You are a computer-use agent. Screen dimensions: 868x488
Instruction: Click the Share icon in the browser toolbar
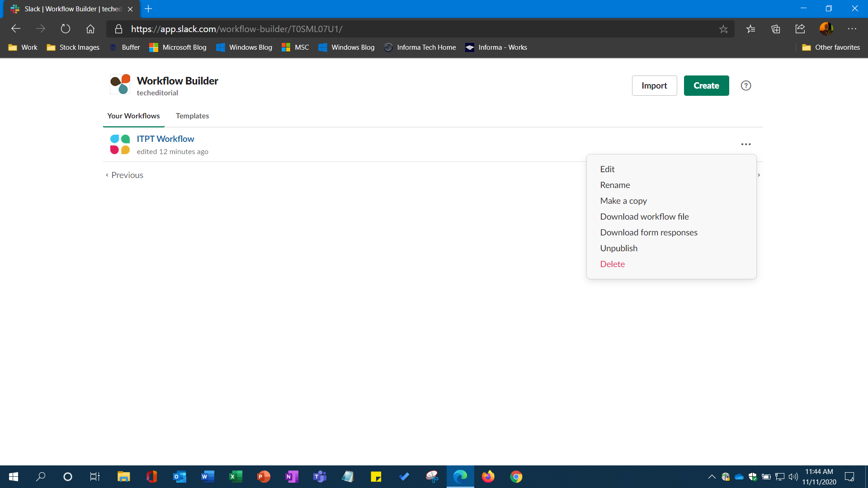pos(800,29)
